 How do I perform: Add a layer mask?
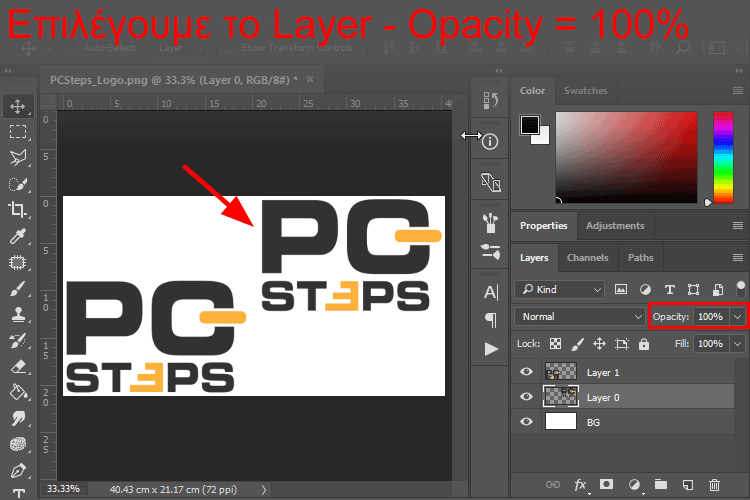[607, 484]
